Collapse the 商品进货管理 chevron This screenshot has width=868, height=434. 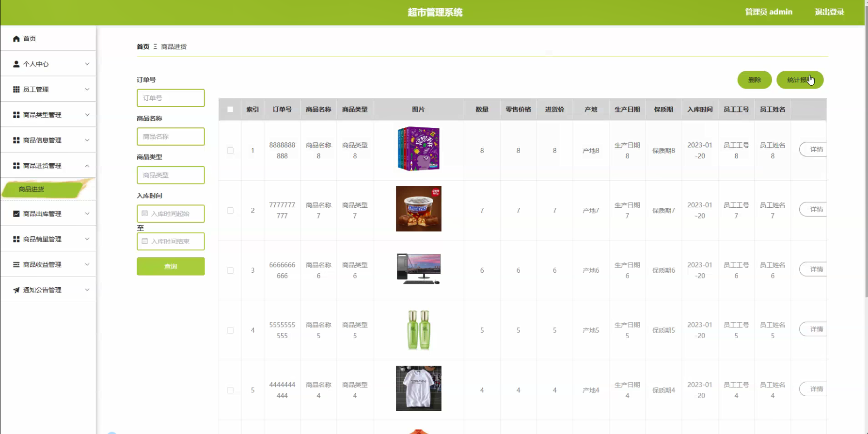(x=87, y=166)
